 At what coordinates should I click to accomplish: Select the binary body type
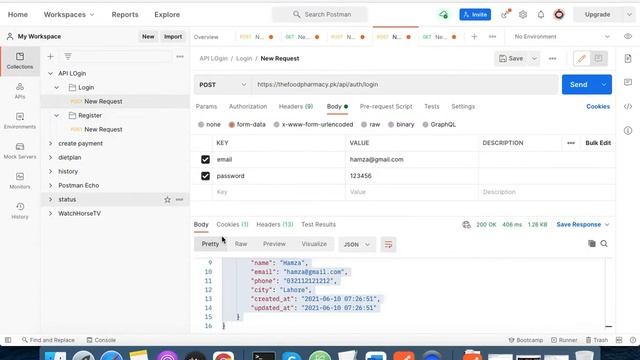click(x=391, y=124)
